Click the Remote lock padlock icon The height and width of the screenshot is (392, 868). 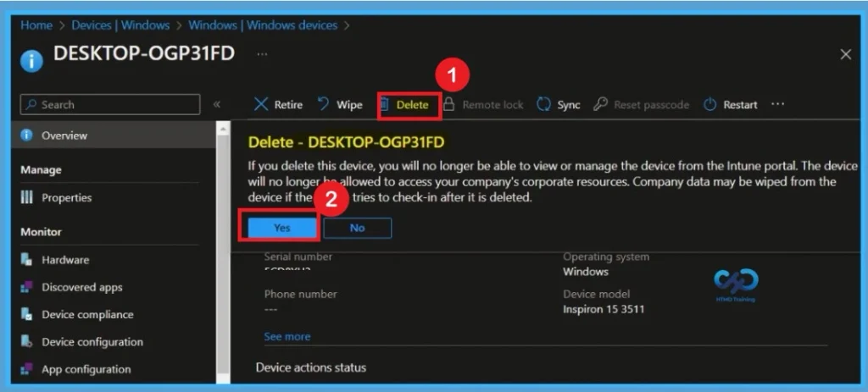tap(449, 104)
